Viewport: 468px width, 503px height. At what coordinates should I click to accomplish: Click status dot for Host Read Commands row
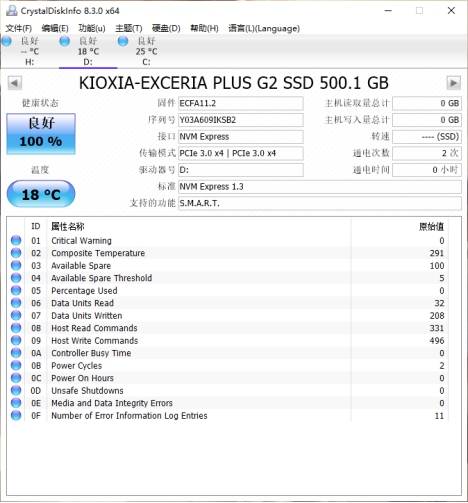click(x=16, y=328)
